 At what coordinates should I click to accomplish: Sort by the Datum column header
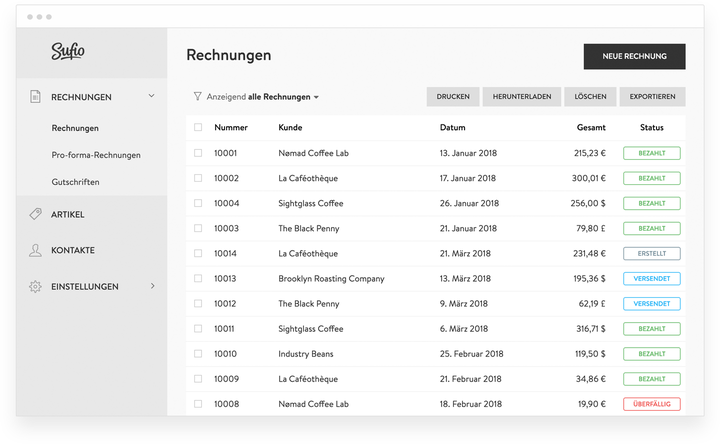coord(452,128)
